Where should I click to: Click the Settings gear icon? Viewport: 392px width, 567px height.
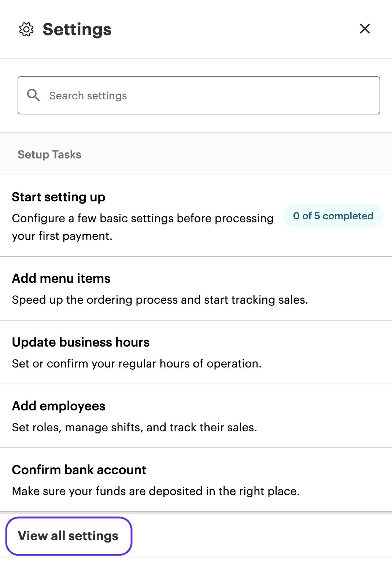coord(26,29)
